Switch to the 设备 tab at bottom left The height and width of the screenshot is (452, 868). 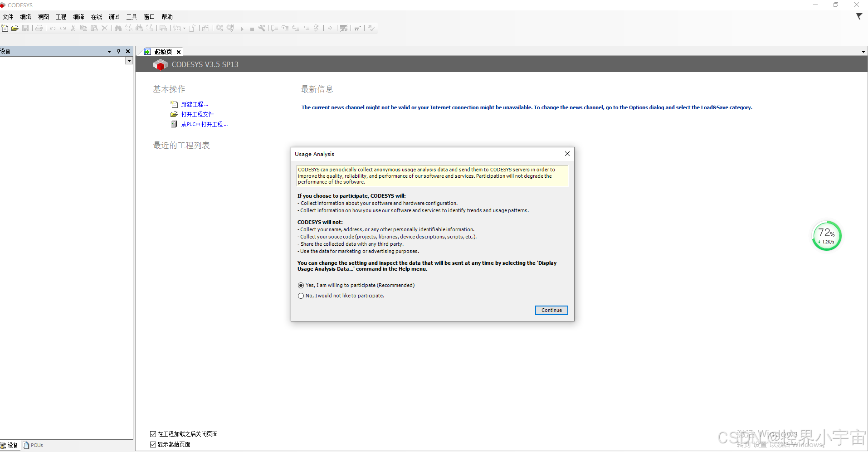point(10,445)
